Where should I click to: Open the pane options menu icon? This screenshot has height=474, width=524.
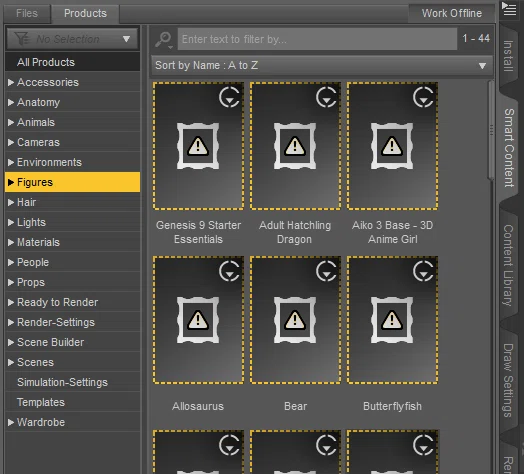509,9
